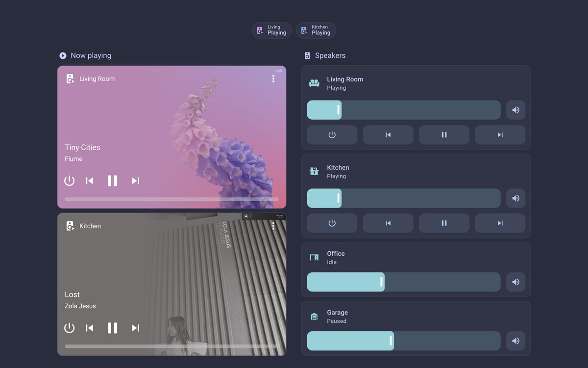The height and width of the screenshot is (368, 588).
Task: Seek on Lost track progress bar
Action: tap(171, 346)
